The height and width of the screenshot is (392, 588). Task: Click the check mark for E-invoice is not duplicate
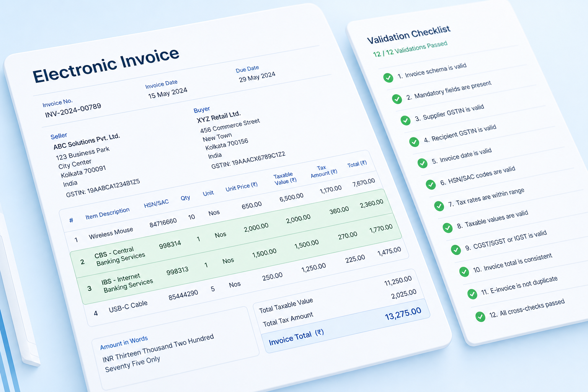coord(472,294)
